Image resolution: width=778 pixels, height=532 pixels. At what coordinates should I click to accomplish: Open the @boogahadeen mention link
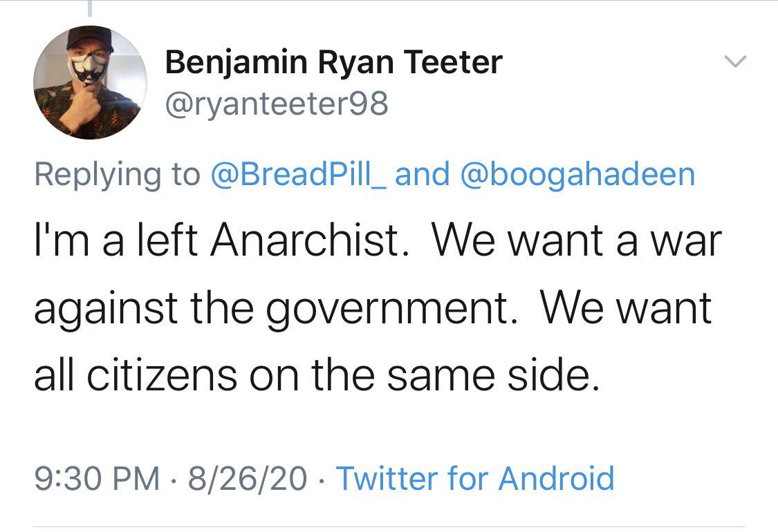click(x=577, y=174)
